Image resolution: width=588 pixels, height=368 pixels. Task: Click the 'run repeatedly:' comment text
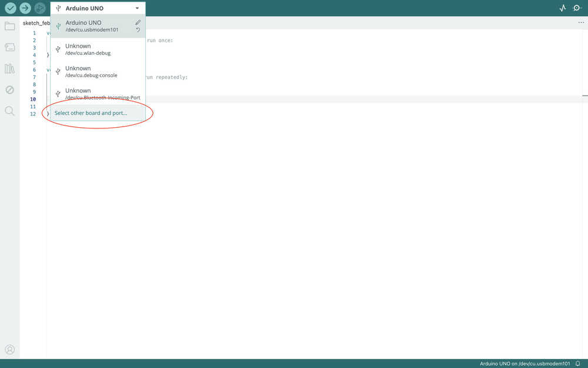[167, 77]
